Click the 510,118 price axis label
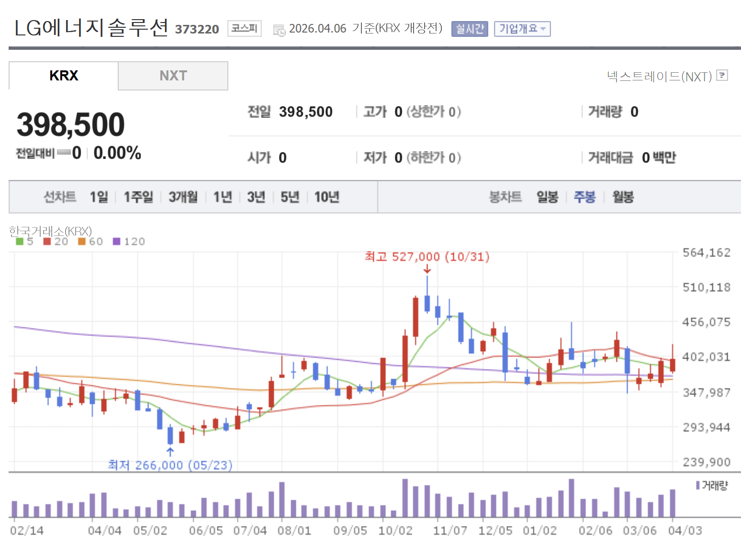 pos(707,287)
